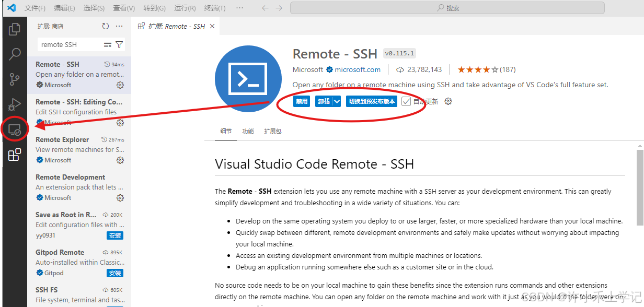This screenshot has height=307, width=644.
Task: Open the 编辑(E) menu
Action: click(64, 8)
